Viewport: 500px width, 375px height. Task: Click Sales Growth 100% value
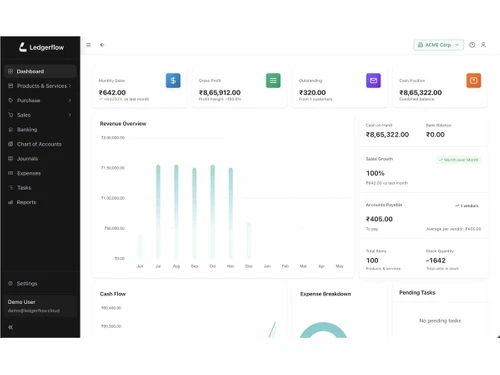tap(375, 173)
